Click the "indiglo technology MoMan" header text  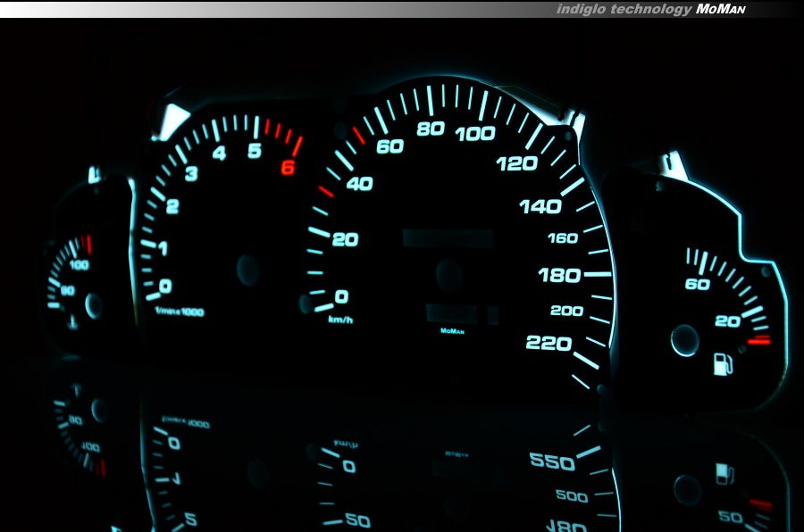[650, 9]
